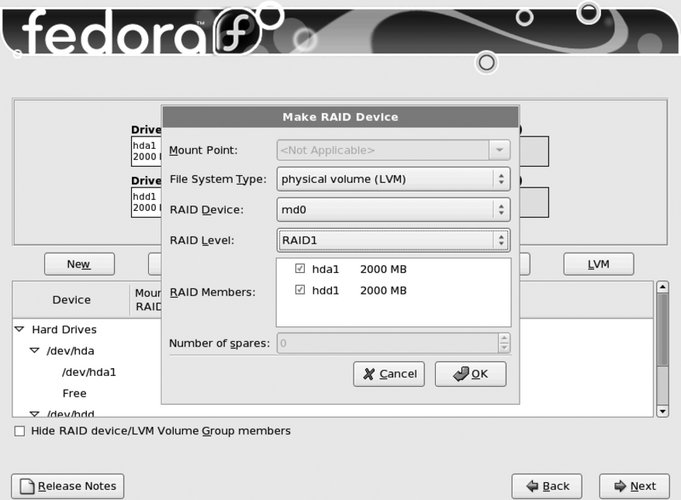Screen dimensions: 681x500
Task: Click the Cancel button in the RAID dialog
Action: (x=389, y=374)
